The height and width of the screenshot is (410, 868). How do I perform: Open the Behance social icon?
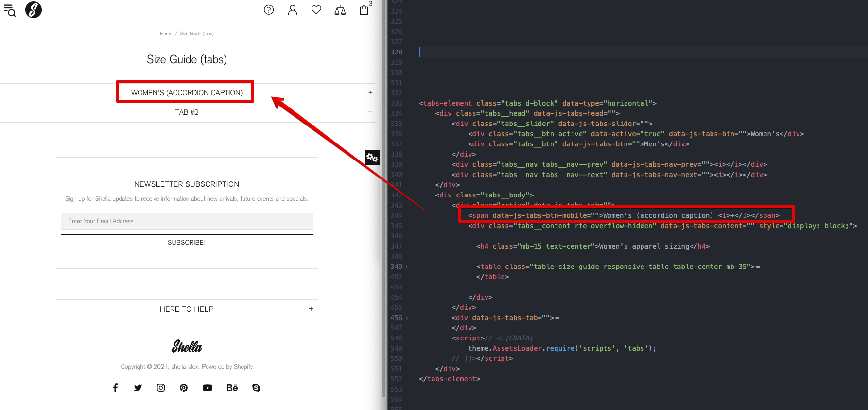[x=232, y=388]
